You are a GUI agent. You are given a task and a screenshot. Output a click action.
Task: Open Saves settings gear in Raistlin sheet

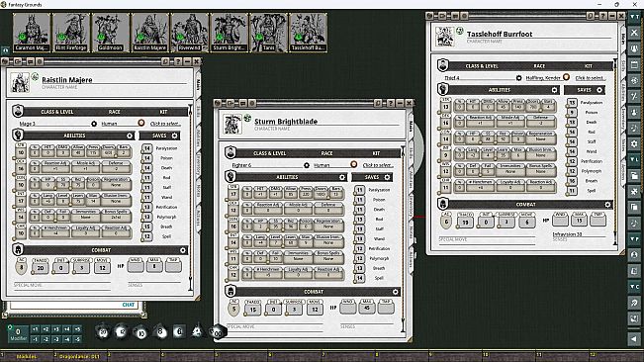[174, 136]
